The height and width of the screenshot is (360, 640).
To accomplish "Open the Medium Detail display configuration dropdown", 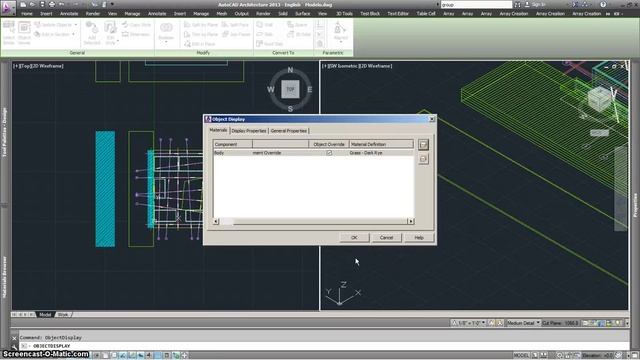I will point(523,323).
